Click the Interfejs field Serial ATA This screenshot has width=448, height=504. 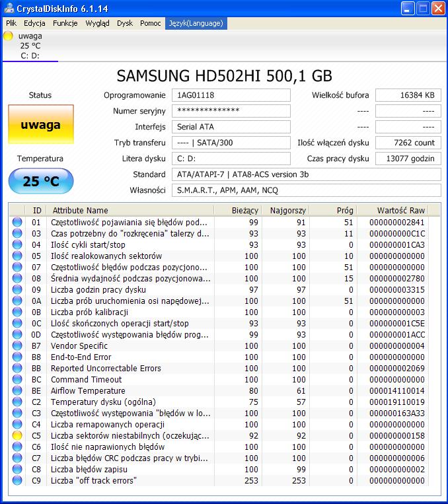click(231, 127)
